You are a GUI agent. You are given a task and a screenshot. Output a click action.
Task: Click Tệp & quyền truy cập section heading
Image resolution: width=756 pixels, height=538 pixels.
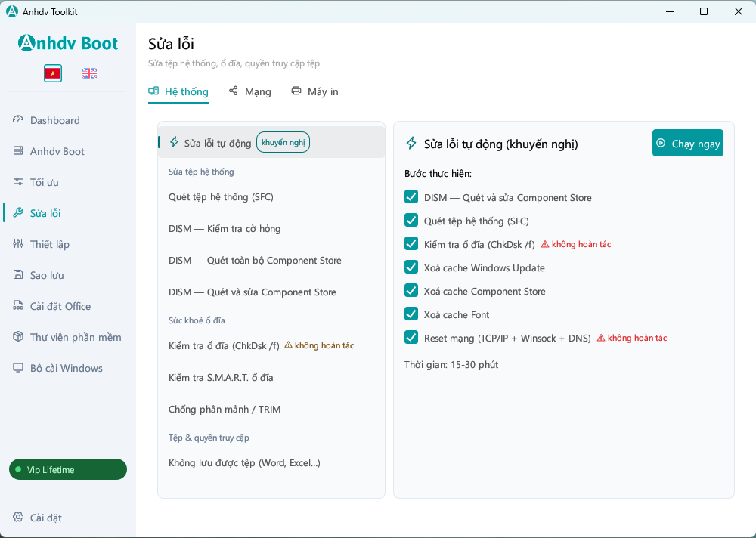click(209, 438)
